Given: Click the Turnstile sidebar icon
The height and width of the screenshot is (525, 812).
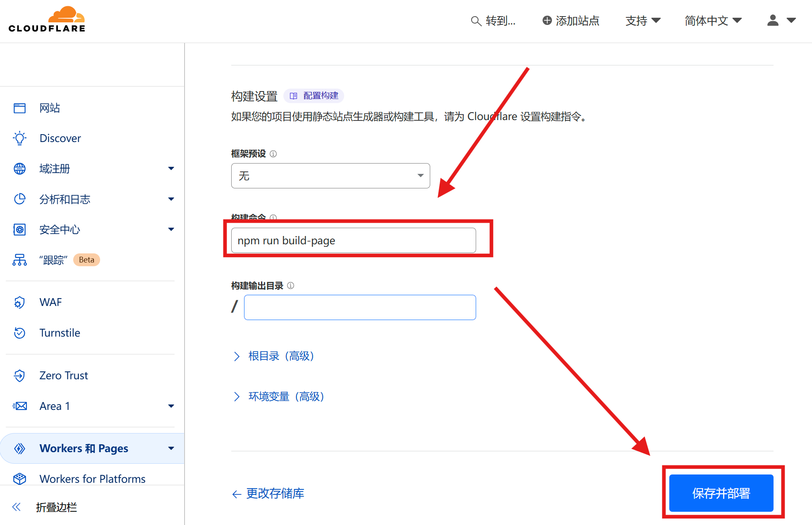Looking at the screenshot, I should (x=19, y=333).
